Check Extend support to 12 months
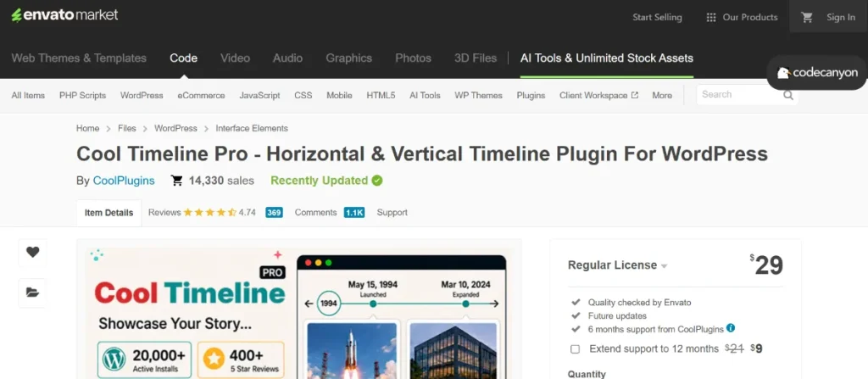This screenshot has height=379, width=868. coord(576,349)
